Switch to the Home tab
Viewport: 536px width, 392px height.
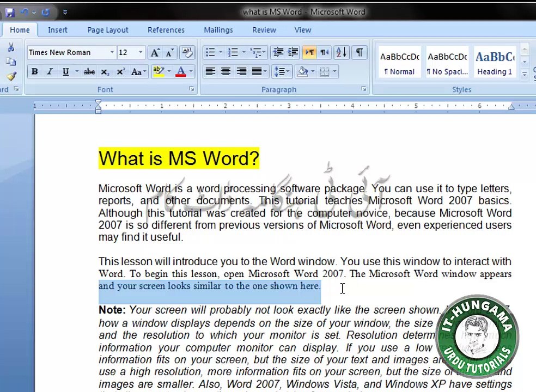click(20, 30)
